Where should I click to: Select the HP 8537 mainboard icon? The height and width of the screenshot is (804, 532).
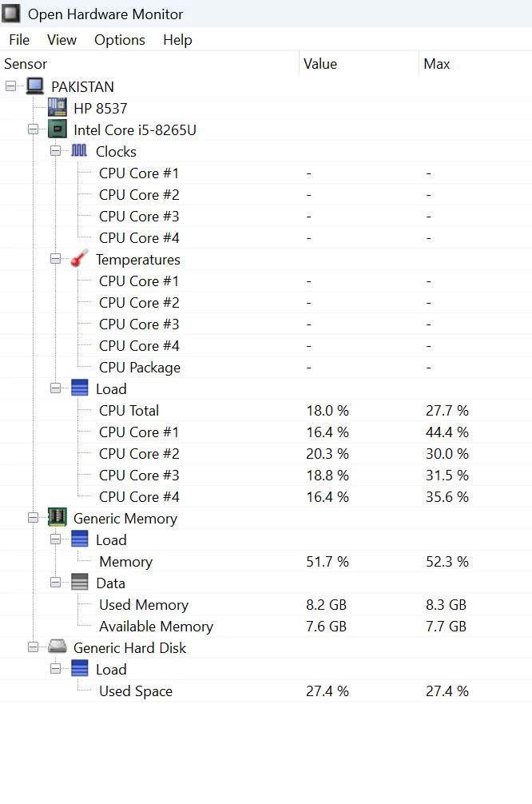pos(57,107)
